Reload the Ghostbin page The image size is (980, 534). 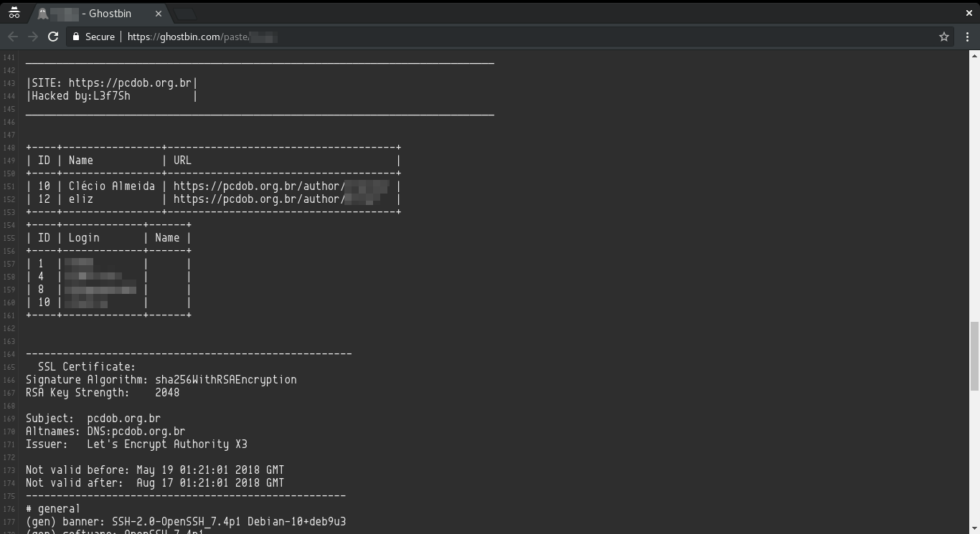pos(53,37)
